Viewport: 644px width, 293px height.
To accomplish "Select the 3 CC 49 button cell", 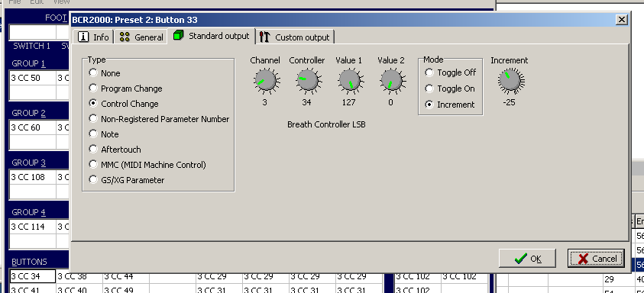I will point(126,288).
